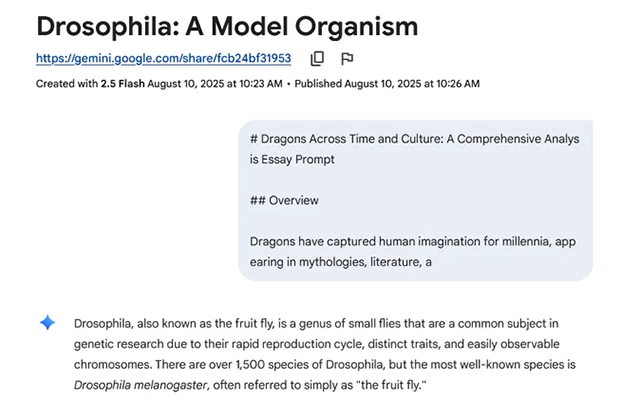Image resolution: width=640 pixels, height=400 pixels.
Task: Click the "## Overview" line in prompt
Action: point(284,200)
